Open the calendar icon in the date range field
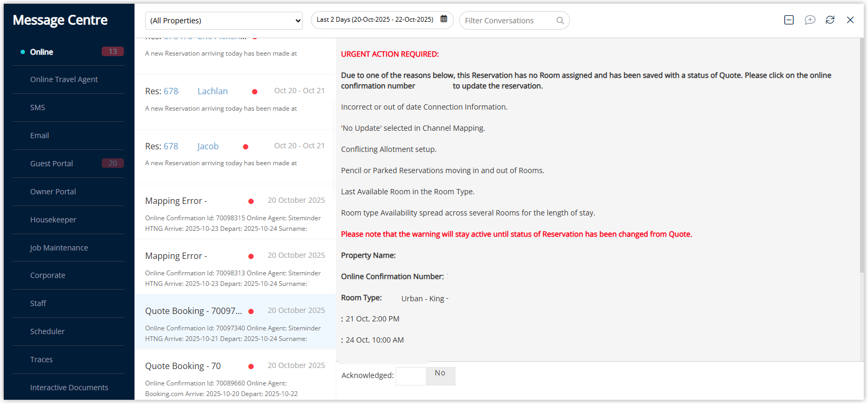Viewport: 868px width, 404px height. [x=444, y=19]
